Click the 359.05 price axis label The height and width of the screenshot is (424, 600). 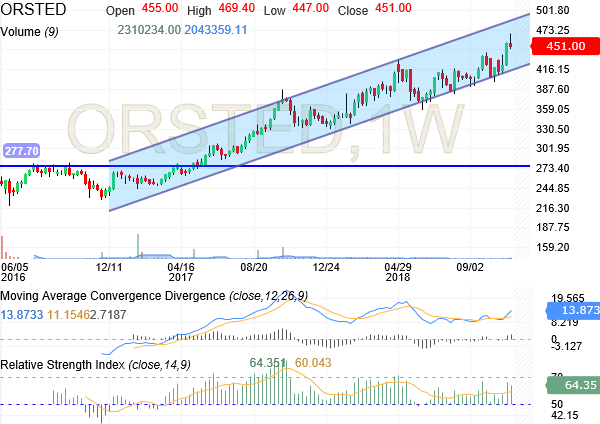pos(553,109)
